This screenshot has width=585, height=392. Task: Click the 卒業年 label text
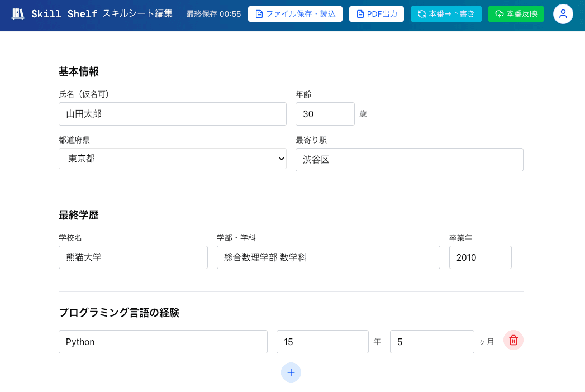461,238
